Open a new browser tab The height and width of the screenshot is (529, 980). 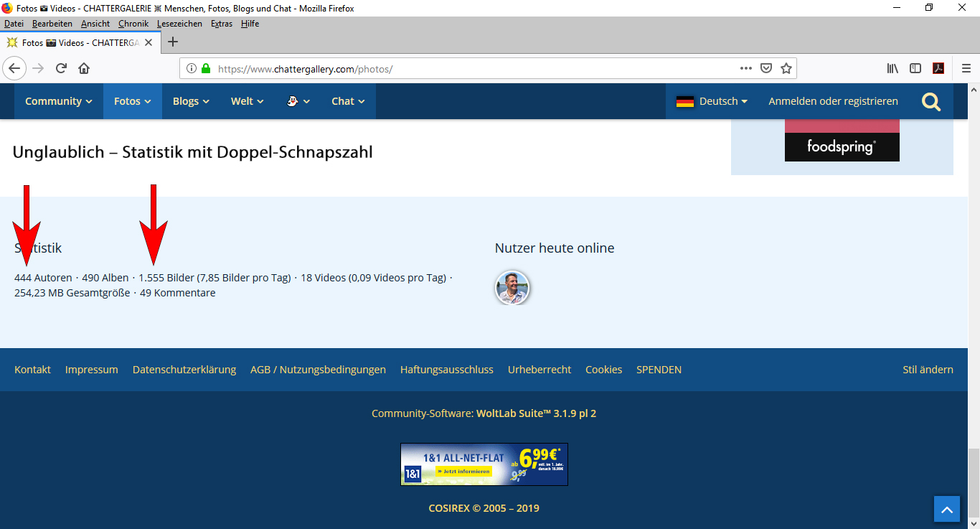pos(172,42)
